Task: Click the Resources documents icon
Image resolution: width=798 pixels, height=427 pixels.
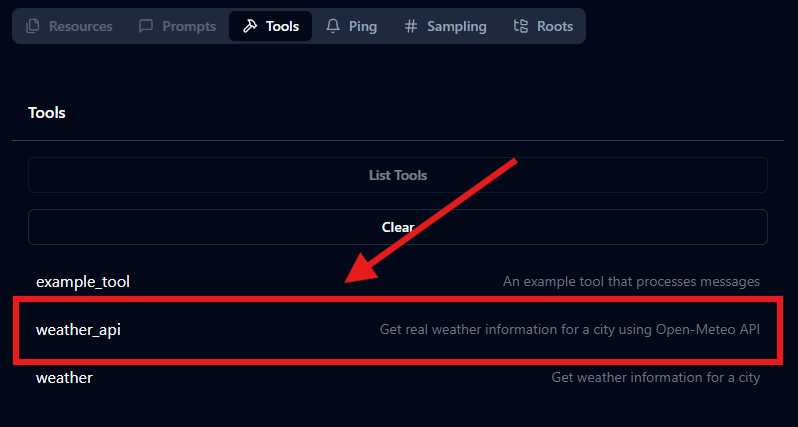Action: point(33,26)
